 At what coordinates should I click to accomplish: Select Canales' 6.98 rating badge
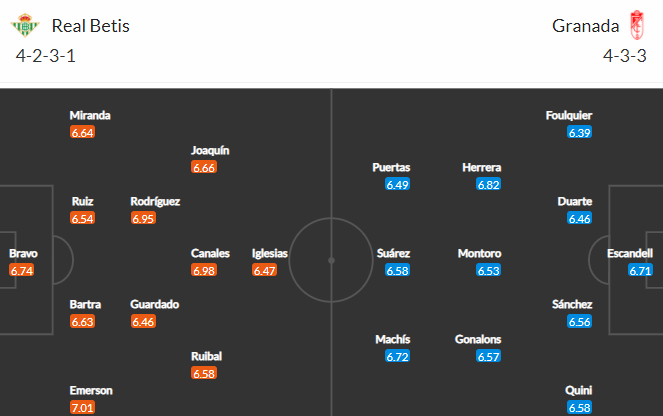coord(204,270)
